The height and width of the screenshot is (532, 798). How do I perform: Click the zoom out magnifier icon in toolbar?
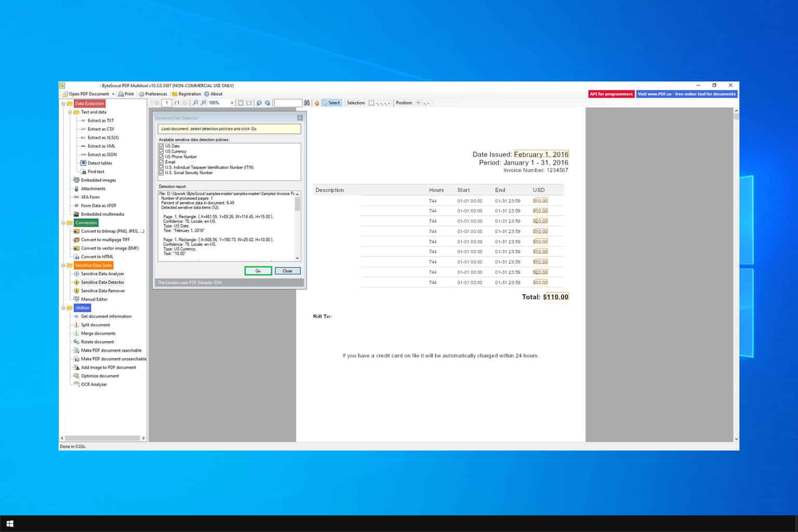pos(195,103)
